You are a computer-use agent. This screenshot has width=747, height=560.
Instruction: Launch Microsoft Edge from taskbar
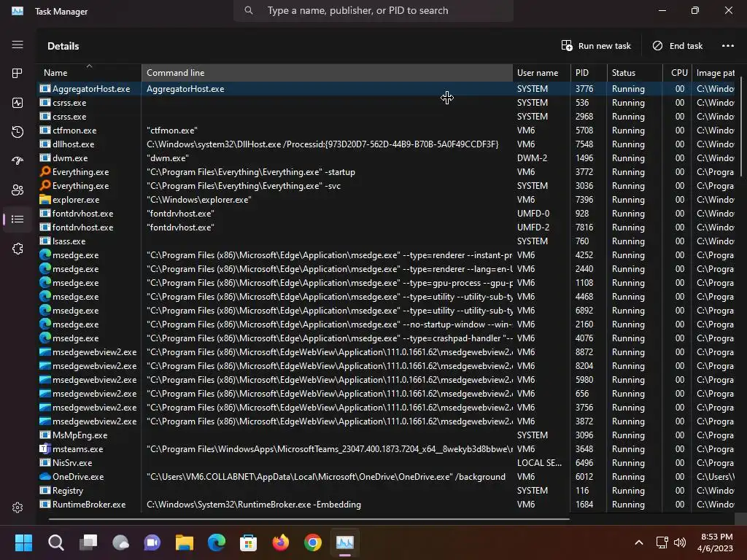click(x=216, y=542)
